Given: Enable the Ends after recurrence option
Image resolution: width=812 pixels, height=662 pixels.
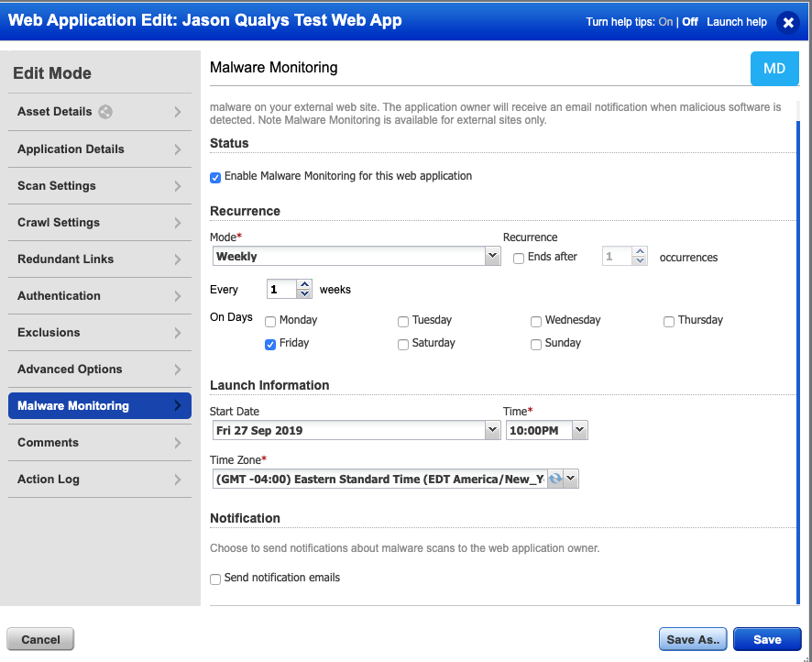Looking at the screenshot, I should [x=518, y=258].
